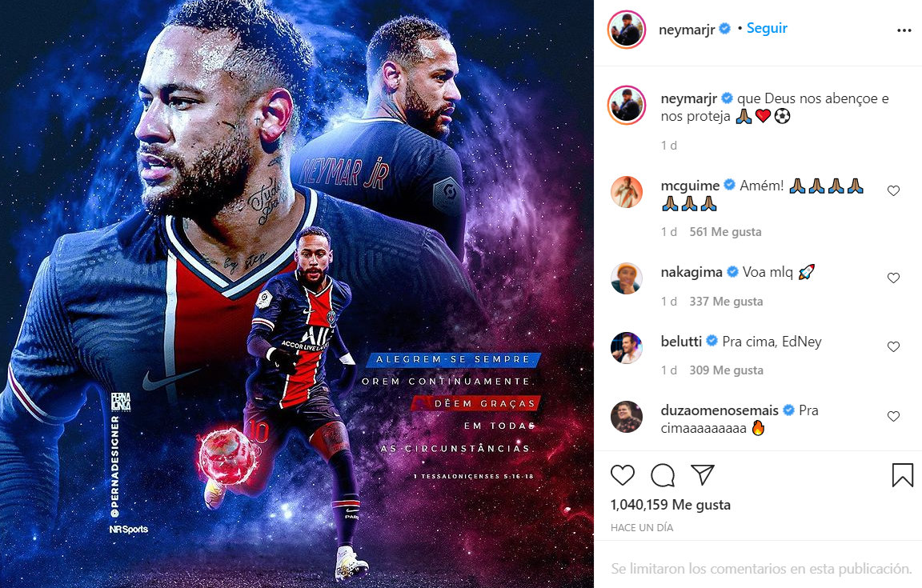Image resolution: width=922 pixels, height=588 pixels.
Task: Like duzaomenosemais comment heart icon
Action: [893, 416]
